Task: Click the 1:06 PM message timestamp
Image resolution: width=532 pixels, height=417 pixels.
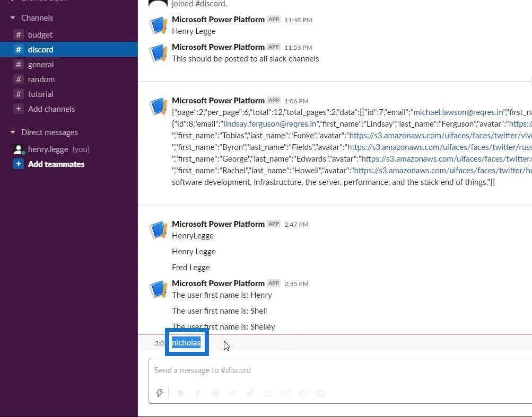Action: point(296,101)
